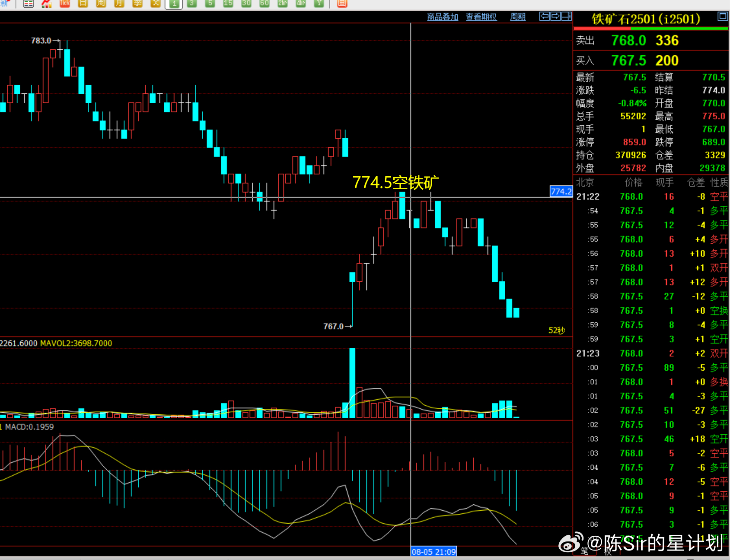
Task: Click the 仓差 value 3329
Action: tap(715, 155)
